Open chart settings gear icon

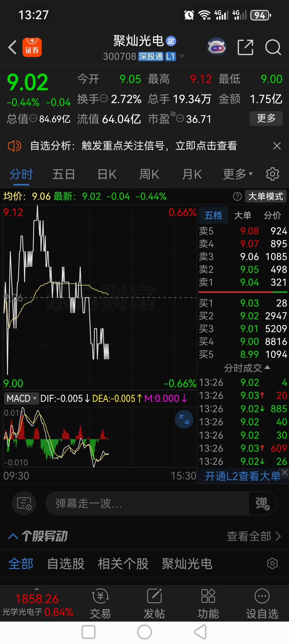272,174
